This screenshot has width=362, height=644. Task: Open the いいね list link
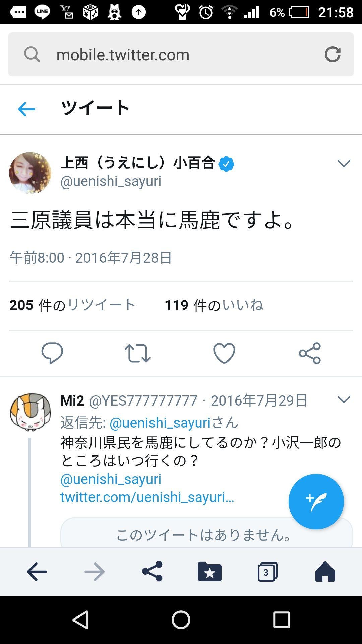point(243,305)
